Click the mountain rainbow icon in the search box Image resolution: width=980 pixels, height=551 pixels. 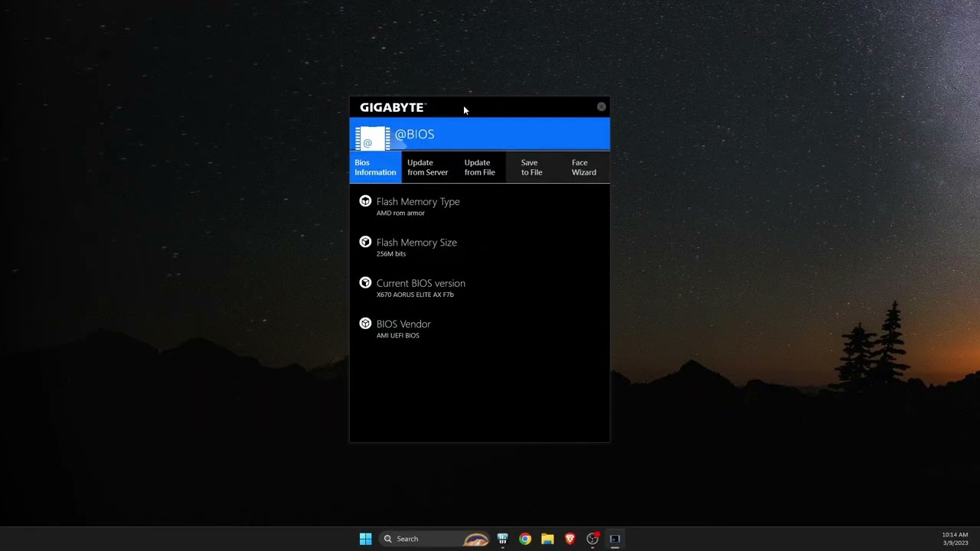pos(476,539)
